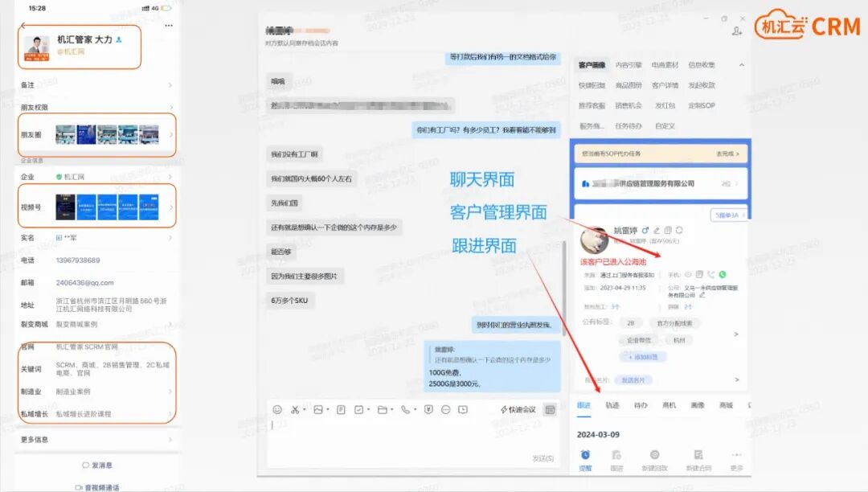This screenshot has height=492, width=868.
Task: Edit customer name with the pencil icon
Action: point(657,231)
